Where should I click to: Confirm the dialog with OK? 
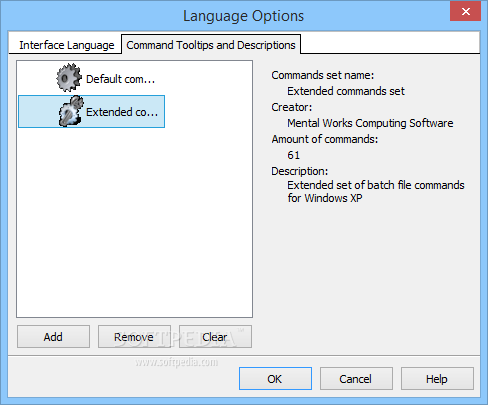click(275, 379)
